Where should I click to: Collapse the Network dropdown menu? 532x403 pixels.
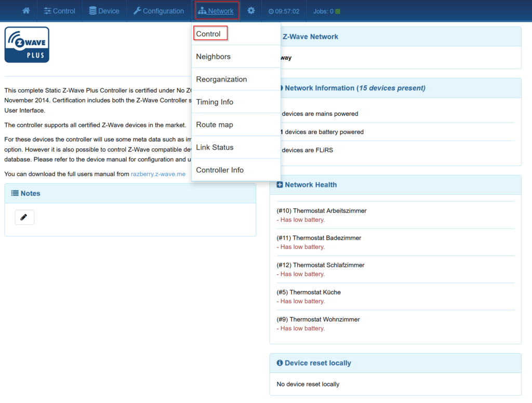(x=216, y=11)
